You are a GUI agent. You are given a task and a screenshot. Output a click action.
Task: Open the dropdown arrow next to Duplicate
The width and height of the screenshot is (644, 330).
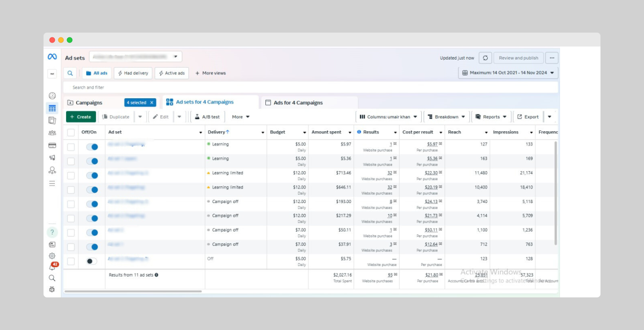tap(140, 117)
